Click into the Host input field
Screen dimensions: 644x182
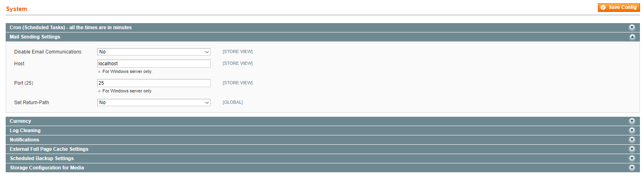tap(154, 64)
